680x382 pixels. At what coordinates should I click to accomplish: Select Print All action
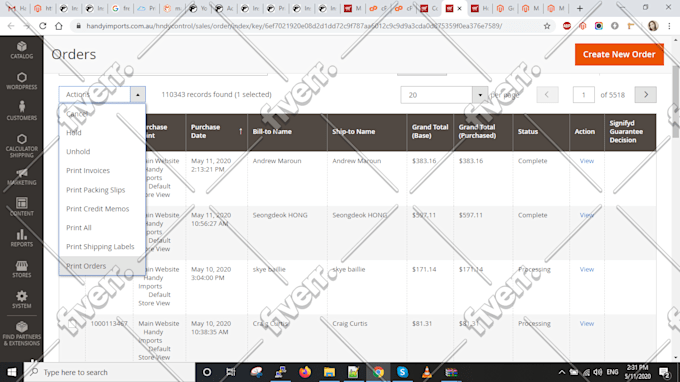[x=102, y=228]
